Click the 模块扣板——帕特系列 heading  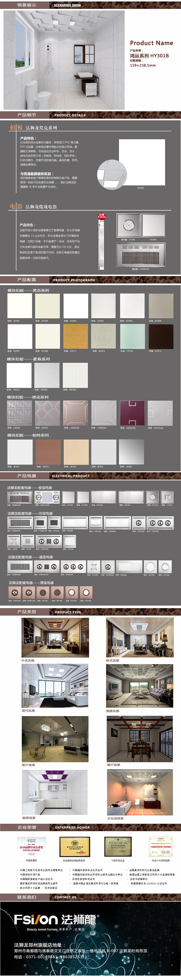click(x=28, y=435)
